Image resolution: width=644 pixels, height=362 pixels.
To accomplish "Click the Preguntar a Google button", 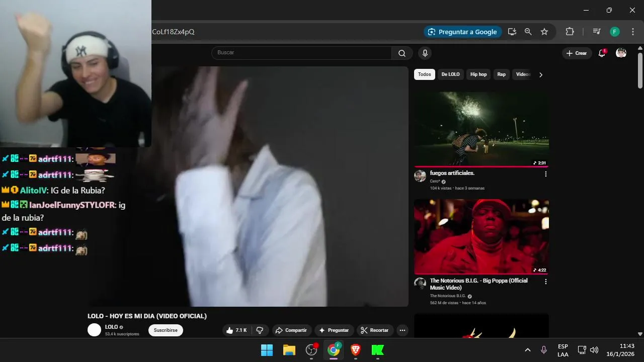I will 462,32.
